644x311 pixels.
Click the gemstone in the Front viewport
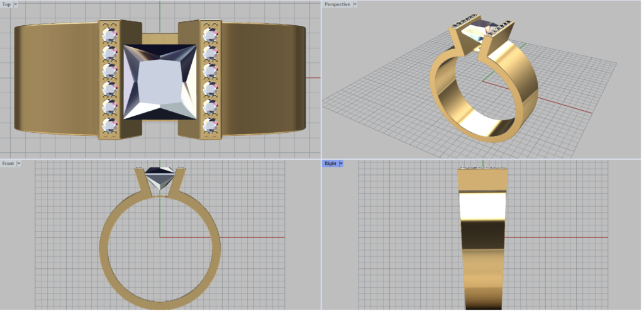point(160,179)
